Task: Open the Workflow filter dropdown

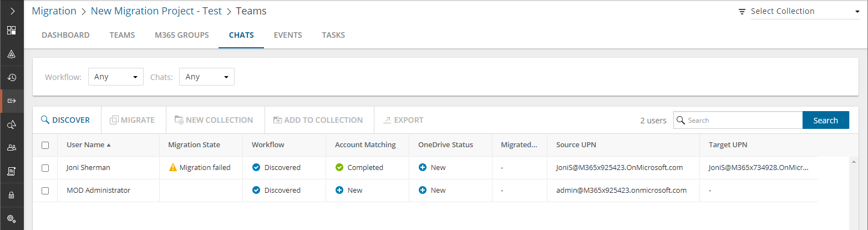Action: coord(116,77)
